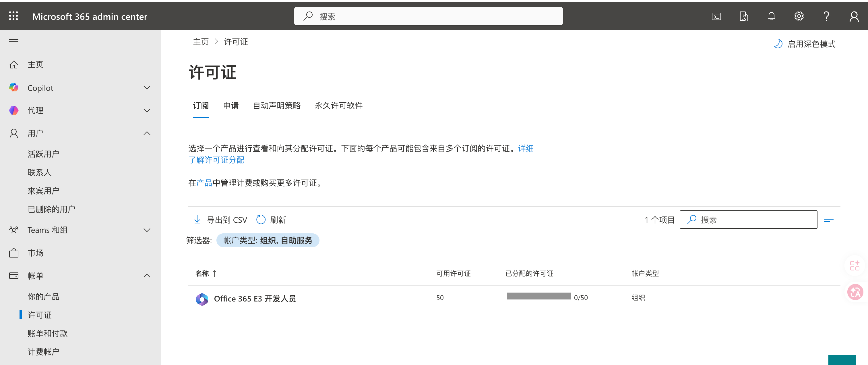Image resolution: width=868 pixels, height=365 pixels.
Task: Click the Copilot logo icon in sidebar
Action: click(x=14, y=88)
